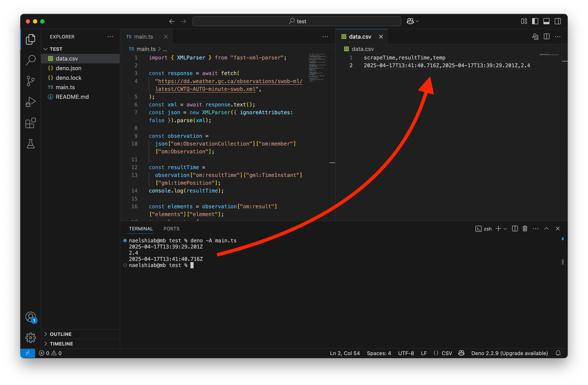588x385 pixels.
Task: Open CSV preview icon for data.csv
Action: click(535, 37)
